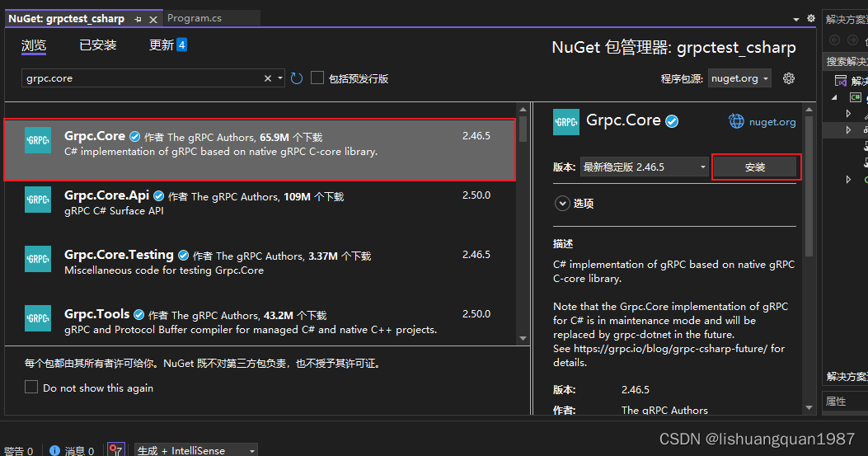Click the Grpc.Tools package icon
This screenshot has height=456, width=868.
pyautogui.click(x=38, y=318)
